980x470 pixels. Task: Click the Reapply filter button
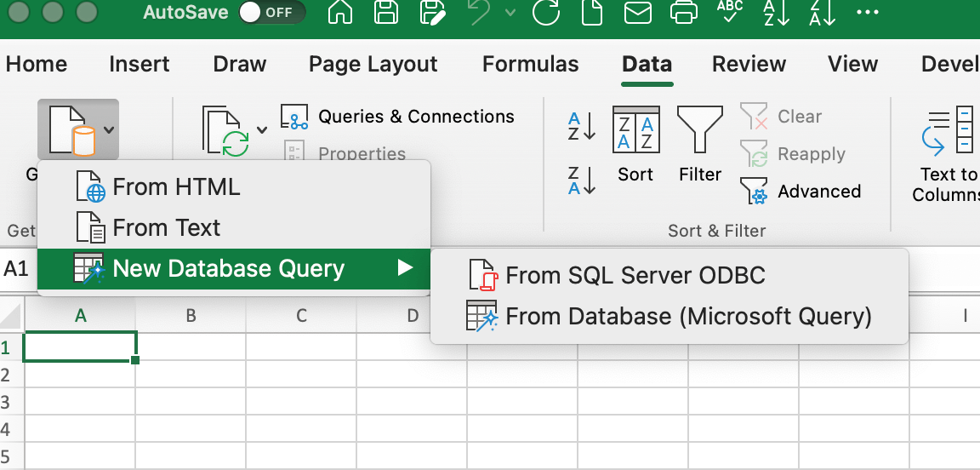click(x=793, y=154)
